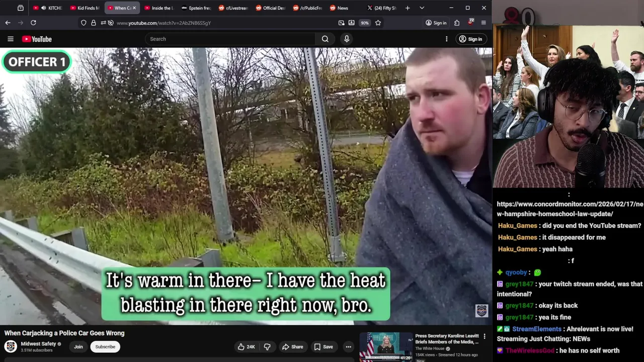Open the browser extensions puzzle icon
The width and height of the screenshot is (644, 362).
click(x=457, y=23)
